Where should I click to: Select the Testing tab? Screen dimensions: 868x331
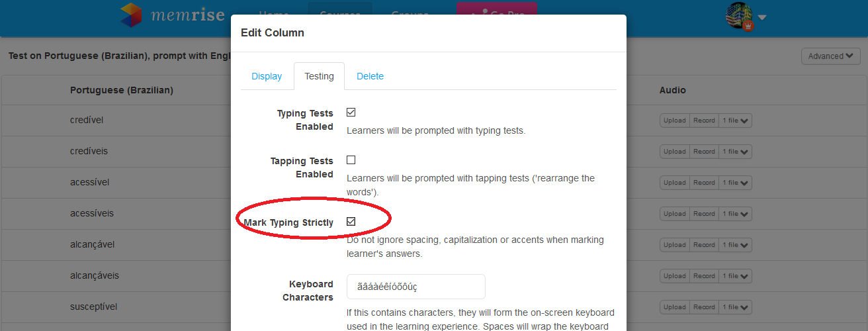[x=319, y=76]
